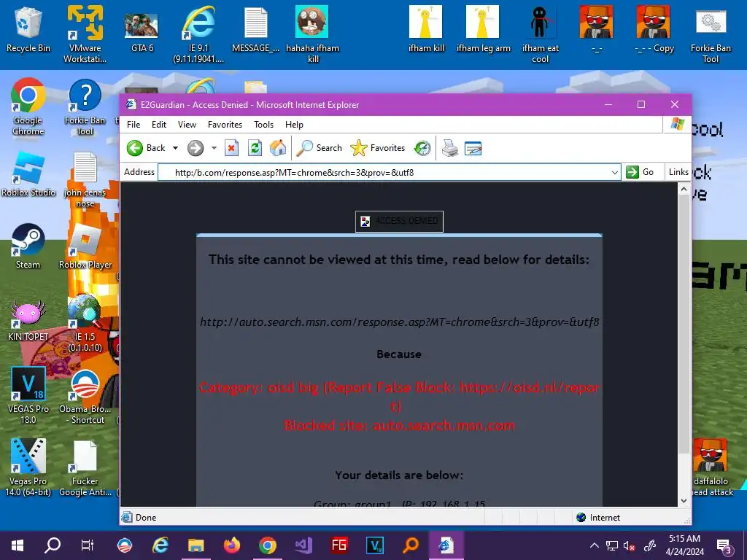
Task: Minimize the E2Guardian Internet Explorer window
Action: tap(608, 104)
